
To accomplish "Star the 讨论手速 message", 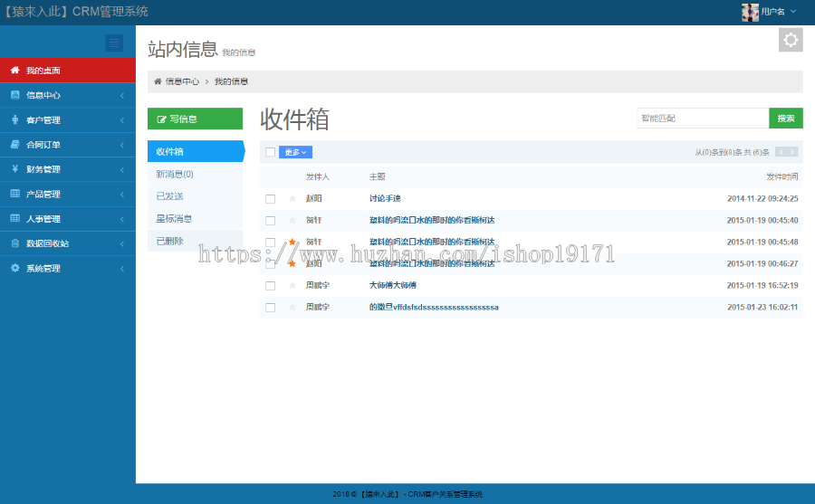I will pos(292,198).
